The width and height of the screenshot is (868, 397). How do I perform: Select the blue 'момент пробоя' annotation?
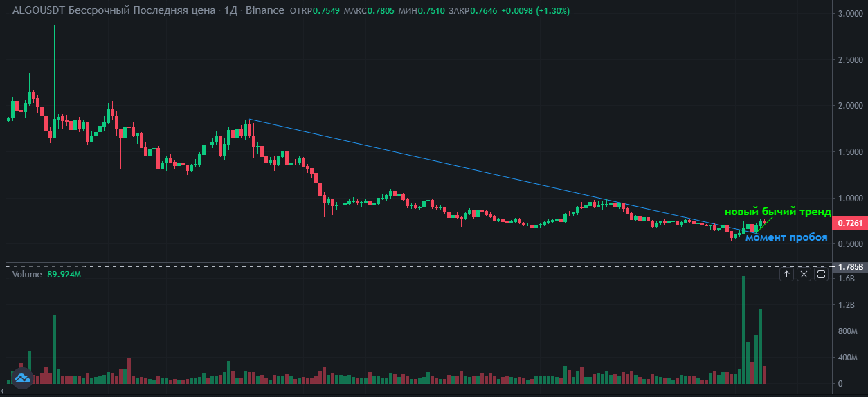point(786,237)
